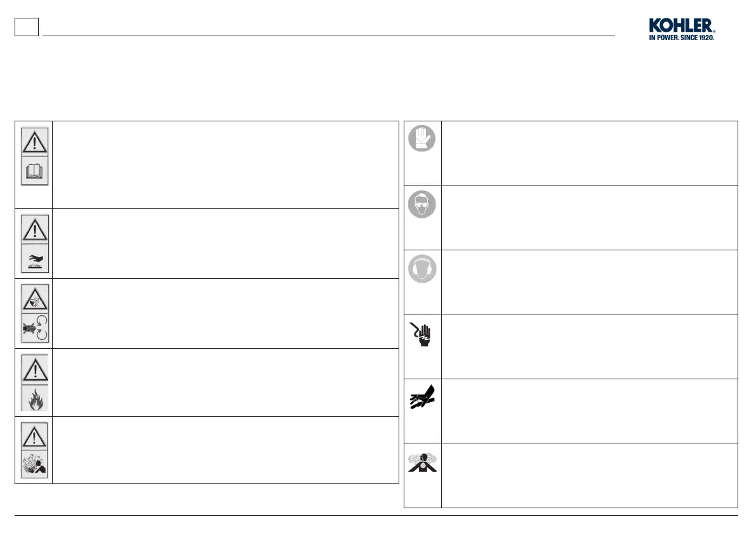
Task: Select the ear protection headphones icon
Action: click(x=422, y=269)
